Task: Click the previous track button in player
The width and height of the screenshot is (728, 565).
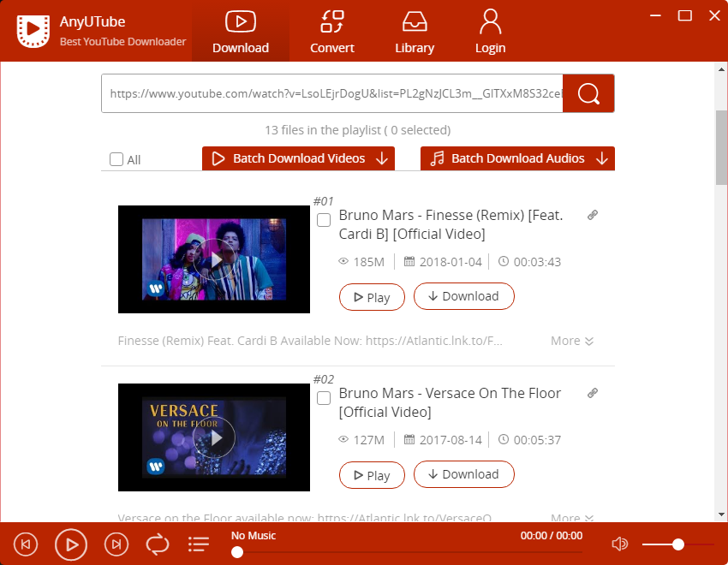Action: click(26, 544)
